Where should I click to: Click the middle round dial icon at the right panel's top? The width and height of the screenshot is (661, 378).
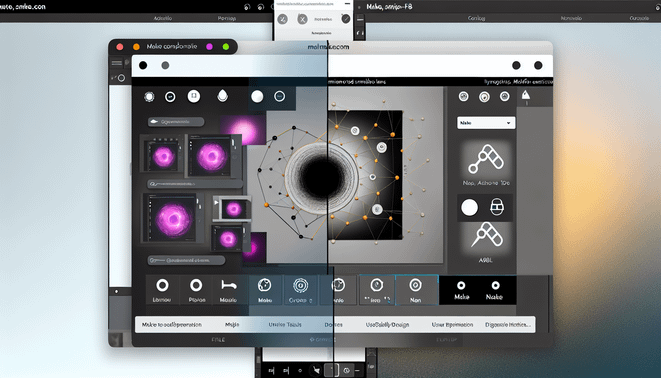tap(484, 97)
